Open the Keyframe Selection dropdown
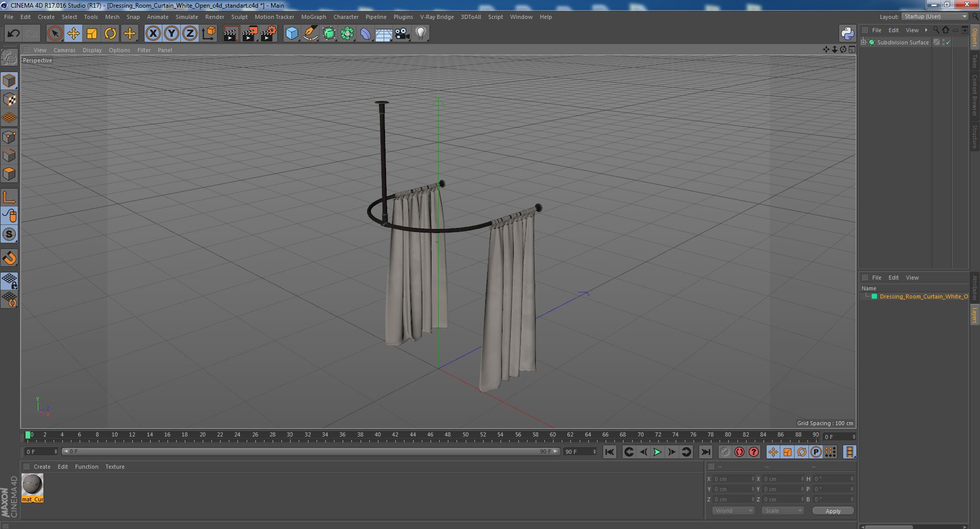980x529 pixels. point(754,452)
